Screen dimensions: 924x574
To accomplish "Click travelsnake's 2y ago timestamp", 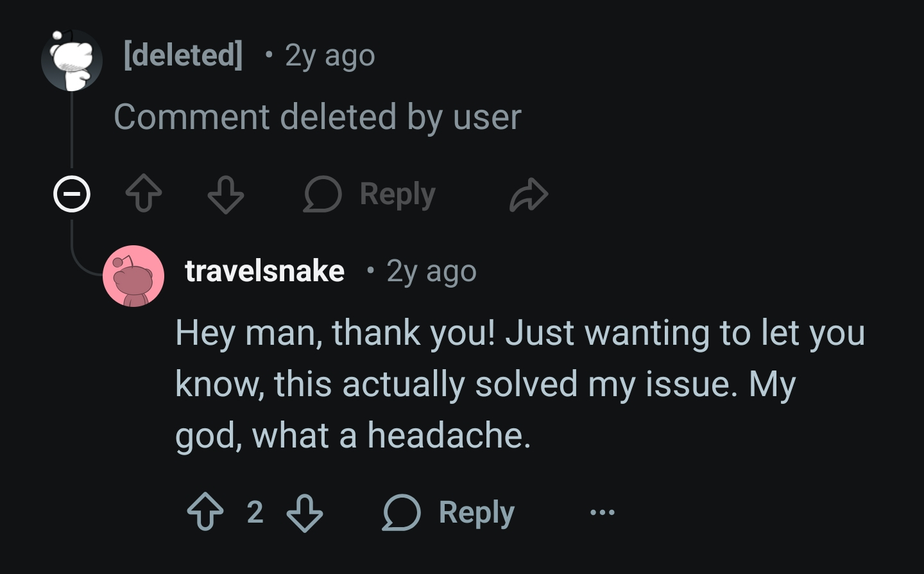I will coord(431,272).
